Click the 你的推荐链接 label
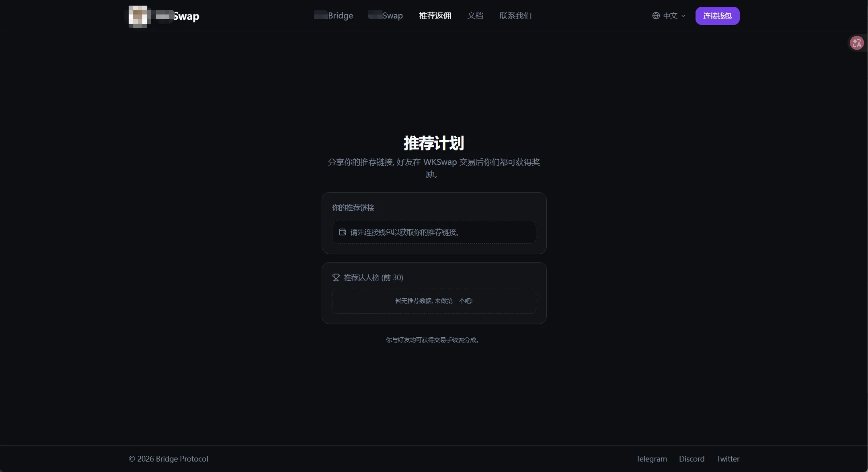Viewport: 868px width, 472px height. (353, 207)
